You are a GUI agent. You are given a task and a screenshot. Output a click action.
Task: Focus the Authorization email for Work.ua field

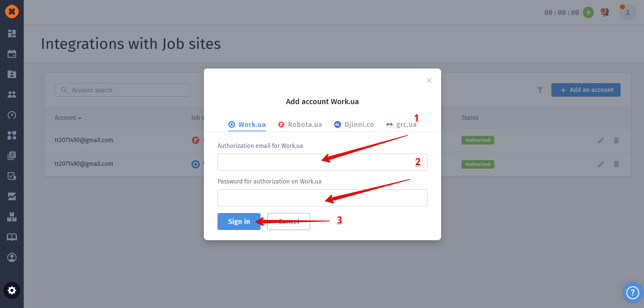coord(322,162)
